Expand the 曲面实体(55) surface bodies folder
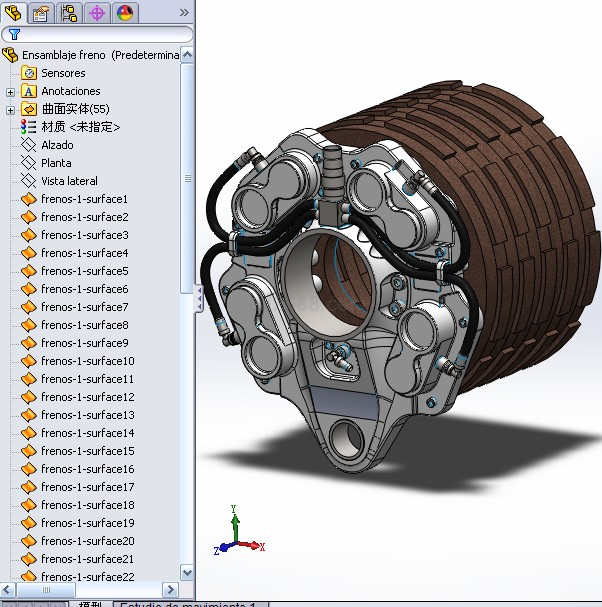602x607 pixels. coord(11,110)
